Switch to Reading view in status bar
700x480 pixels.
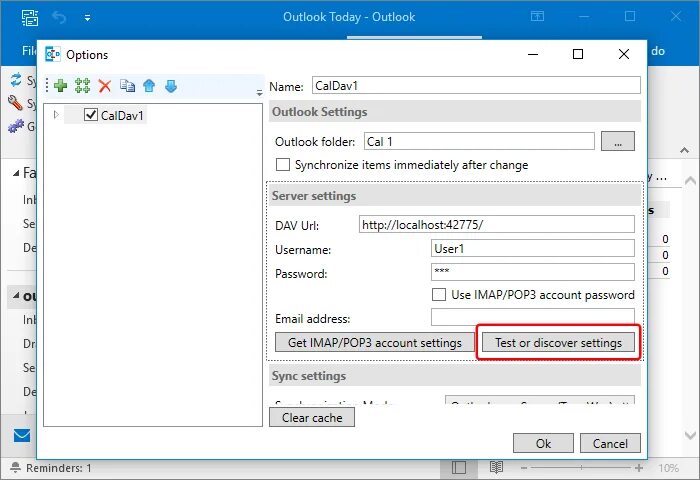(x=496, y=467)
